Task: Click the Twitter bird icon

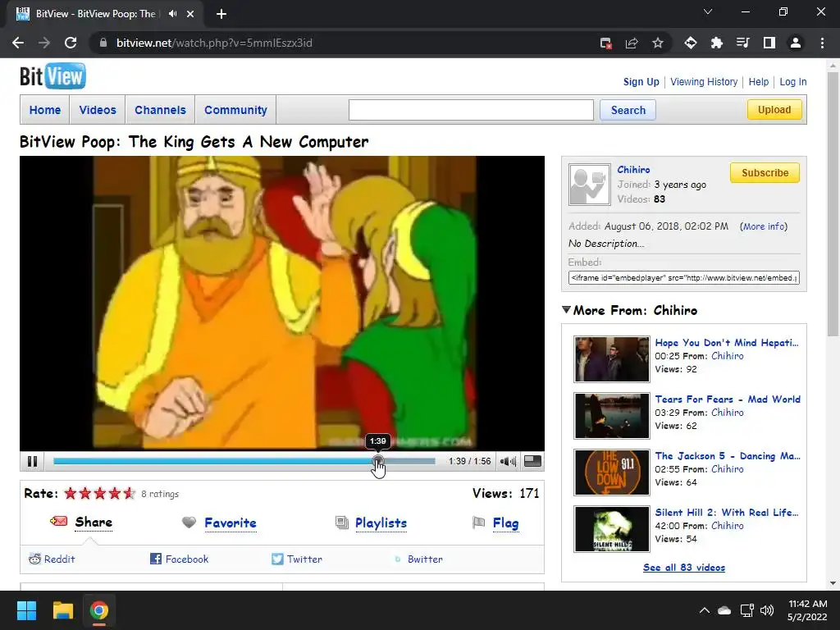Action: tap(277, 559)
